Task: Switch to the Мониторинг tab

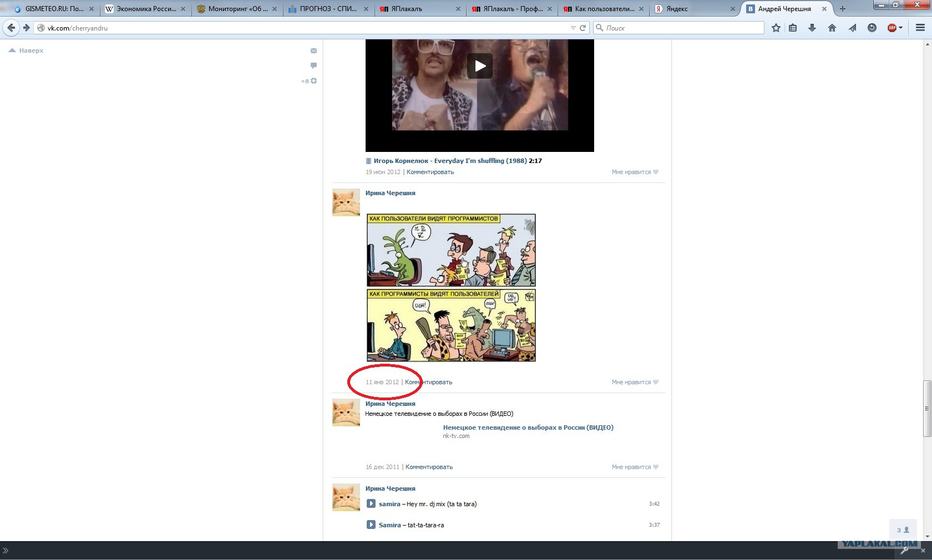Action: click(x=238, y=9)
